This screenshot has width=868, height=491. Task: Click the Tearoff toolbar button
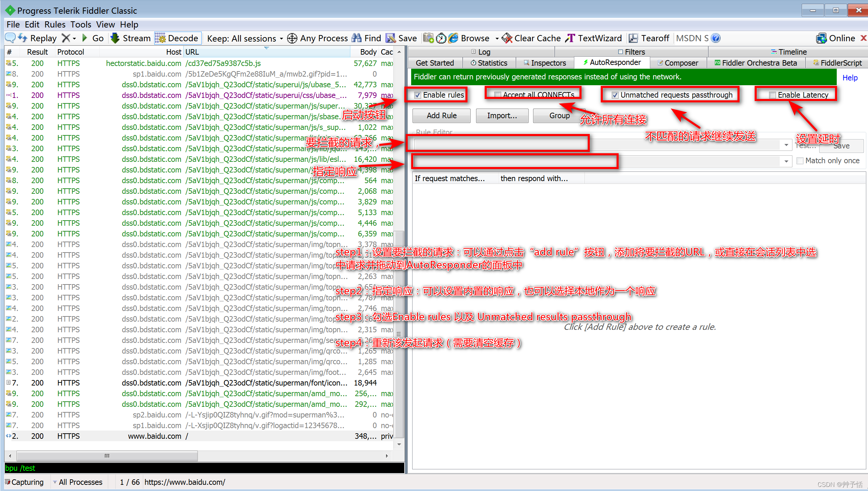click(x=649, y=38)
